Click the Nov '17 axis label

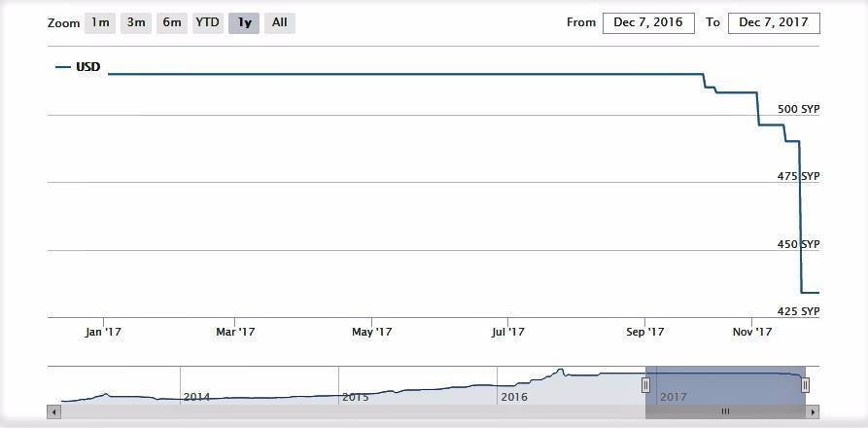pos(751,332)
